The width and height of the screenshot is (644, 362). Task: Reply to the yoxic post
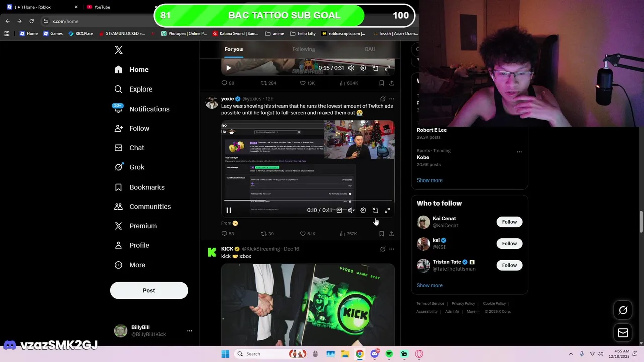coord(228,234)
